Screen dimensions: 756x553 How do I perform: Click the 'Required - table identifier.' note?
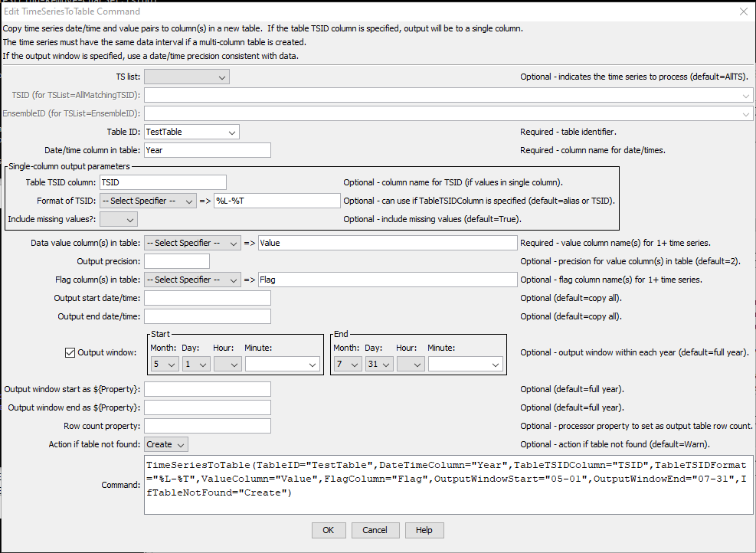pyautogui.click(x=568, y=132)
